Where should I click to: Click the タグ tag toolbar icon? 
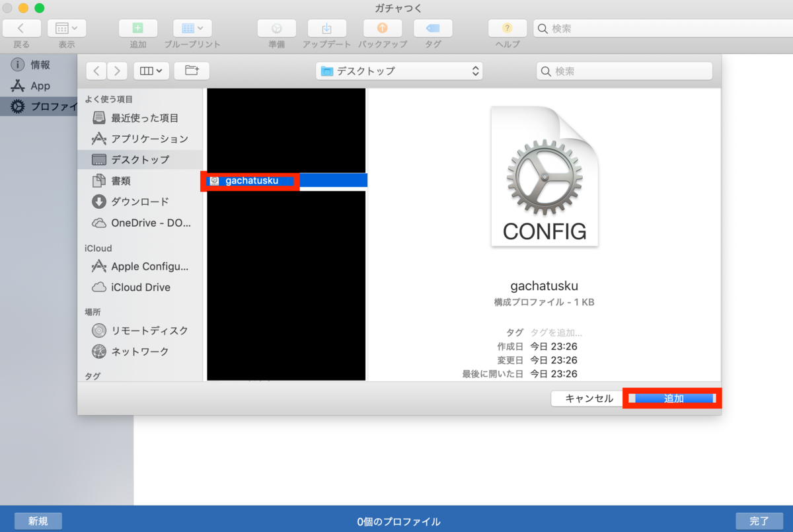[x=433, y=28]
